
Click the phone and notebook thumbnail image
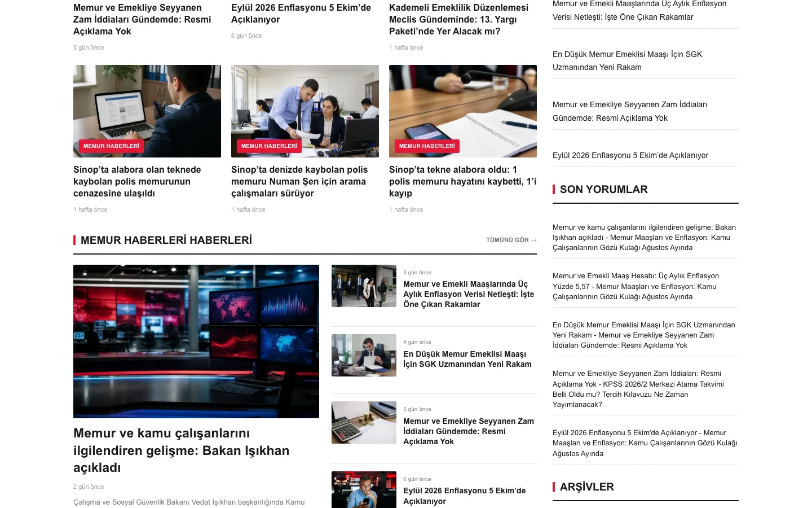click(x=463, y=111)
